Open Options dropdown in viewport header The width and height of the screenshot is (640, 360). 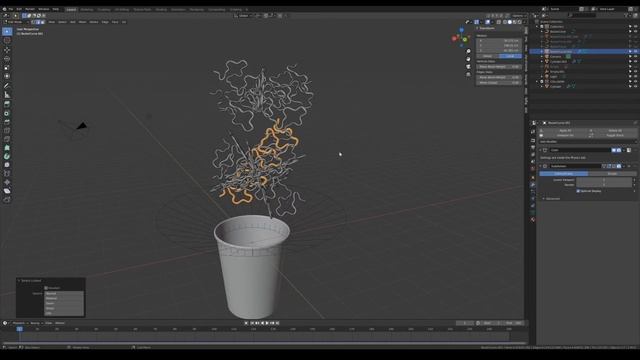[x=519, y=16]
